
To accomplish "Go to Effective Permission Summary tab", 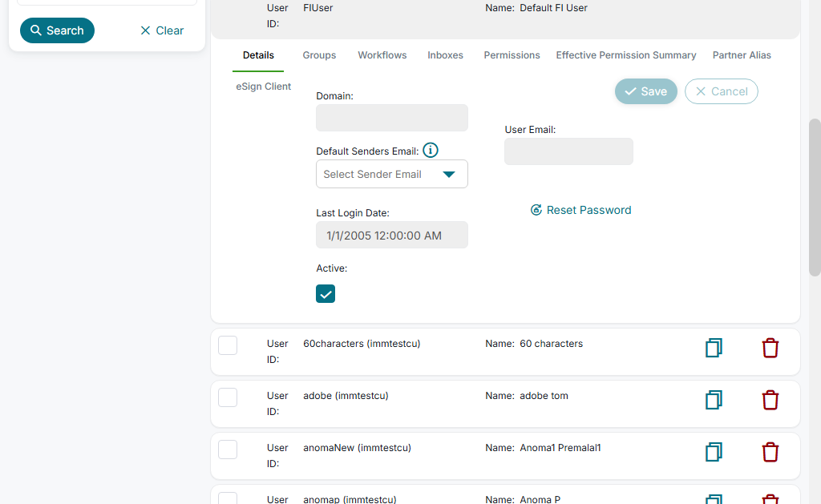I will 626,55.
